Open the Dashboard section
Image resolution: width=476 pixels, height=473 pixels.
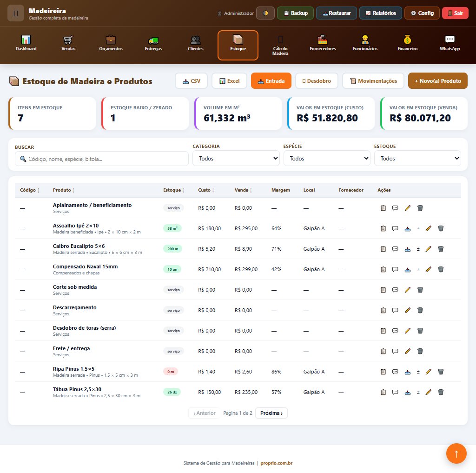pos(26,45)
